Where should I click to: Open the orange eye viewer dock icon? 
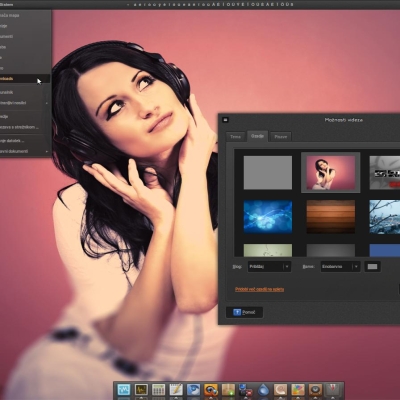pyautogui.click(x=211, y=390)
